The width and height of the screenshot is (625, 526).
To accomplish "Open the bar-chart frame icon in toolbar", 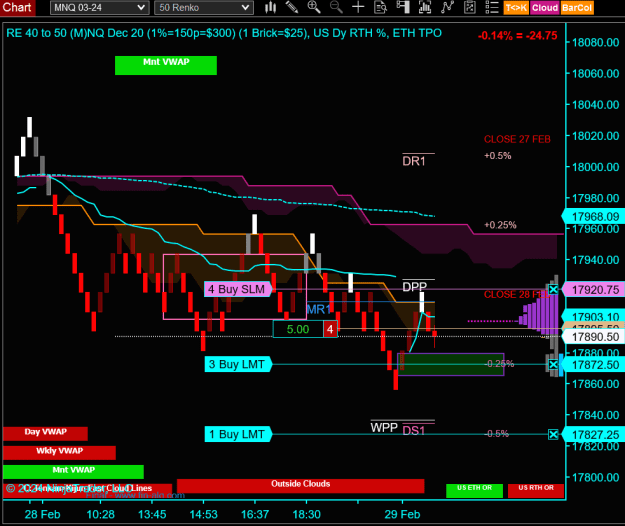I will 425,7.
